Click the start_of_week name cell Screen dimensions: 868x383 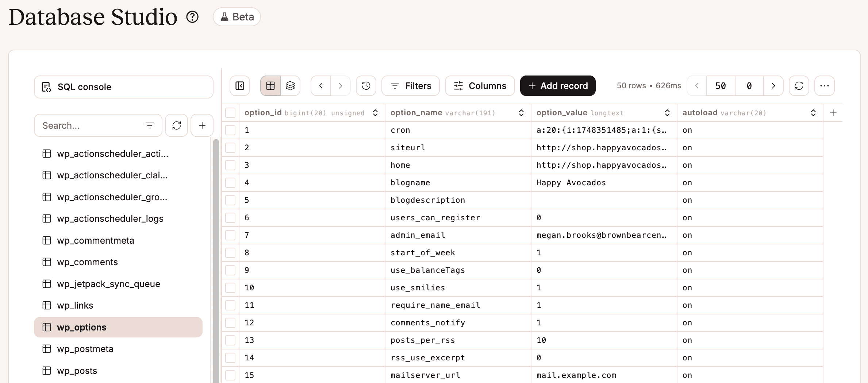pyautogui.click(x=458, y=253)
